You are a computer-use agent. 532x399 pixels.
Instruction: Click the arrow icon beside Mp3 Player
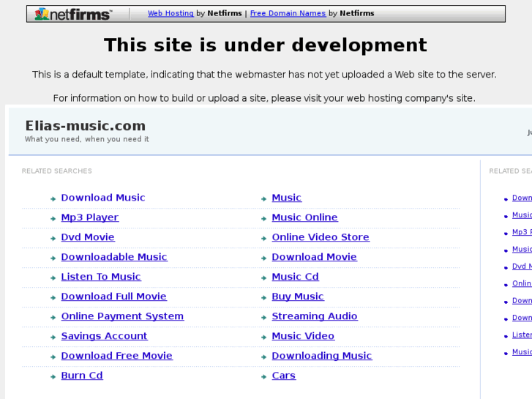53,219
